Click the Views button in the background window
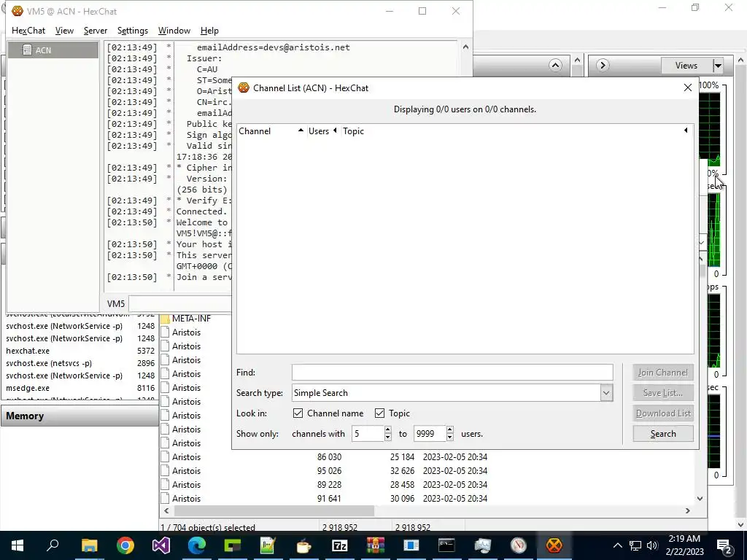Image resolution: width=747 pixels, height=560 pixels. click(686, 65)
